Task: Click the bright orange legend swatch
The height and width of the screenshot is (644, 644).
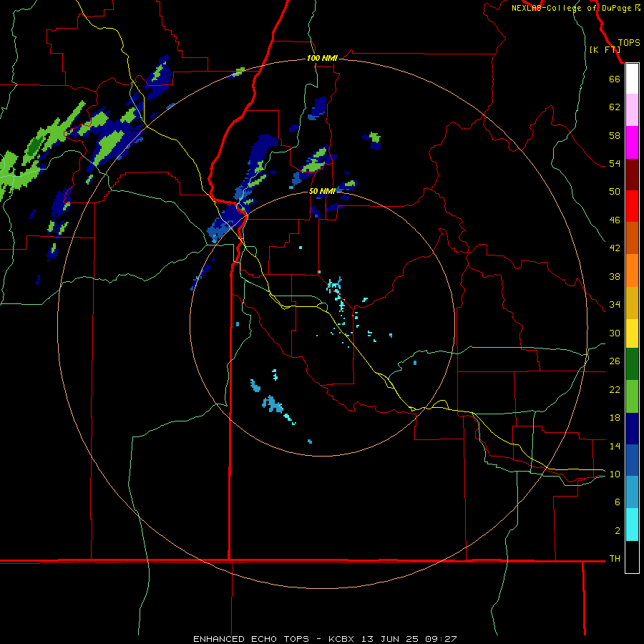Action: tap(632, 270)
